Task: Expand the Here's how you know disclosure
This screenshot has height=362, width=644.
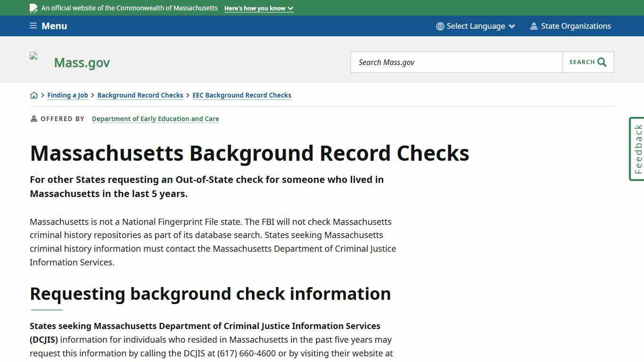Action: [x=258, y=8]
